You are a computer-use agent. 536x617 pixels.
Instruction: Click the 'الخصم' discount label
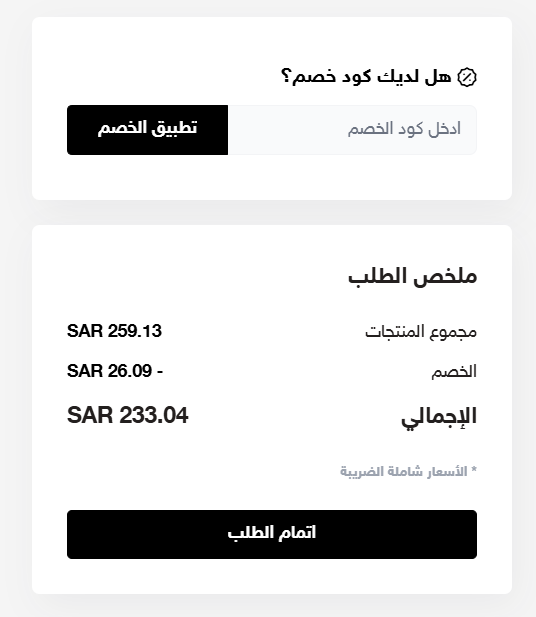[x=454, y=371]
